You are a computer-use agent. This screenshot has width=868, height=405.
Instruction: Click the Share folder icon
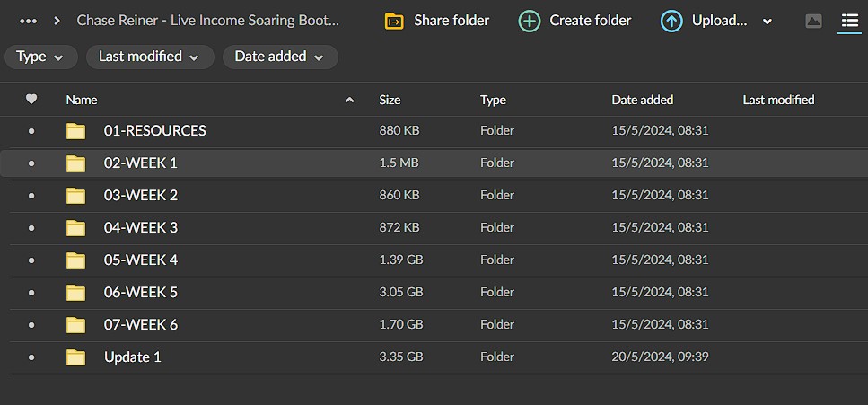(394, 21)
